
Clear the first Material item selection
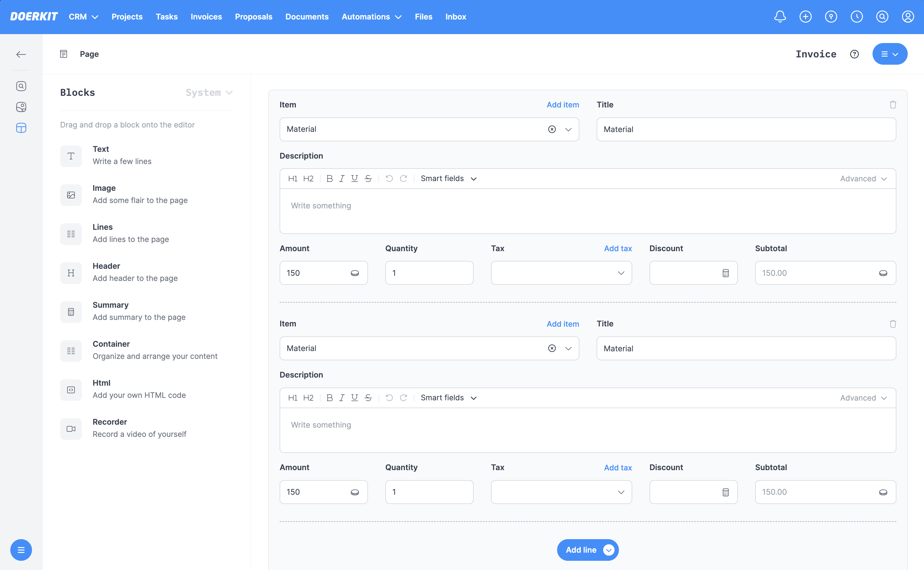[552, 129]
